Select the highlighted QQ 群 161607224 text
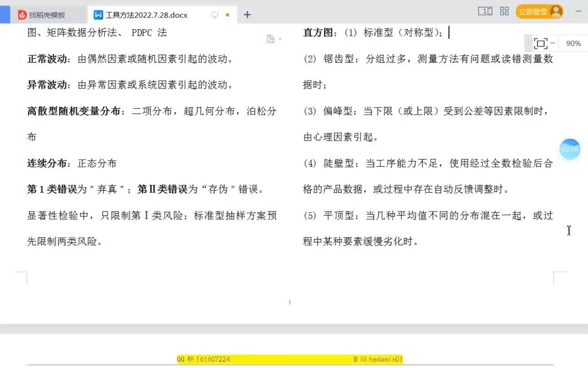The image size is (588, 368). click(x=203, y=359)
